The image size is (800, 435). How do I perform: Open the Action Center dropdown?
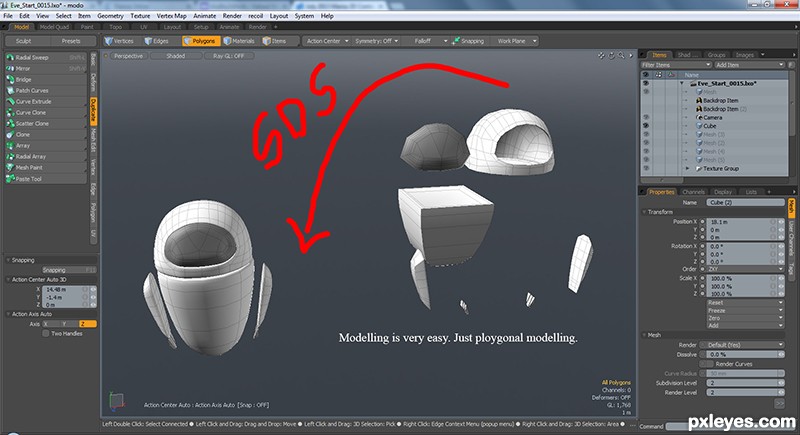pyautogui.click(x=327, y=41)
